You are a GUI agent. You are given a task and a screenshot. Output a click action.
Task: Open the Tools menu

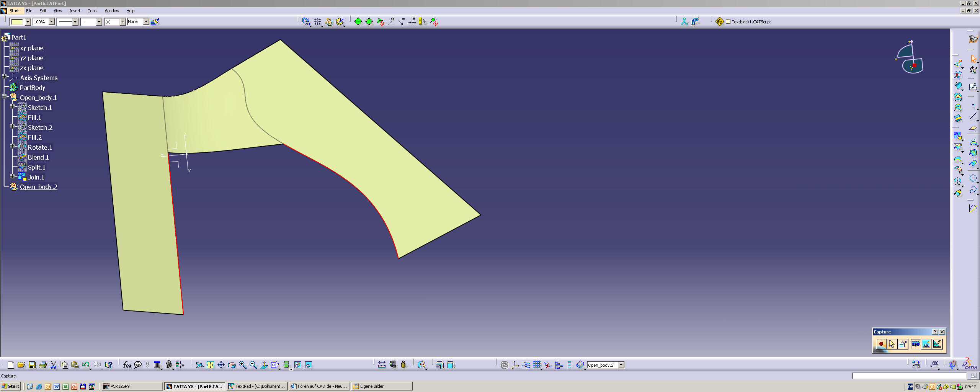click(93, 11)
